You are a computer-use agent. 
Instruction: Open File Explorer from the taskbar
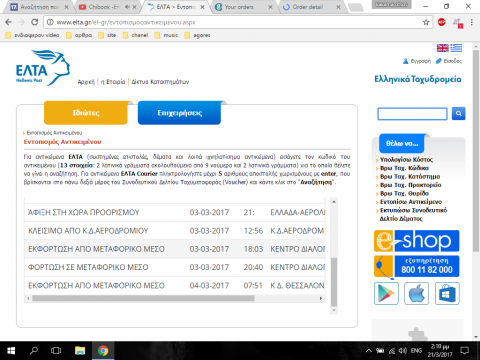click(80, 351)
